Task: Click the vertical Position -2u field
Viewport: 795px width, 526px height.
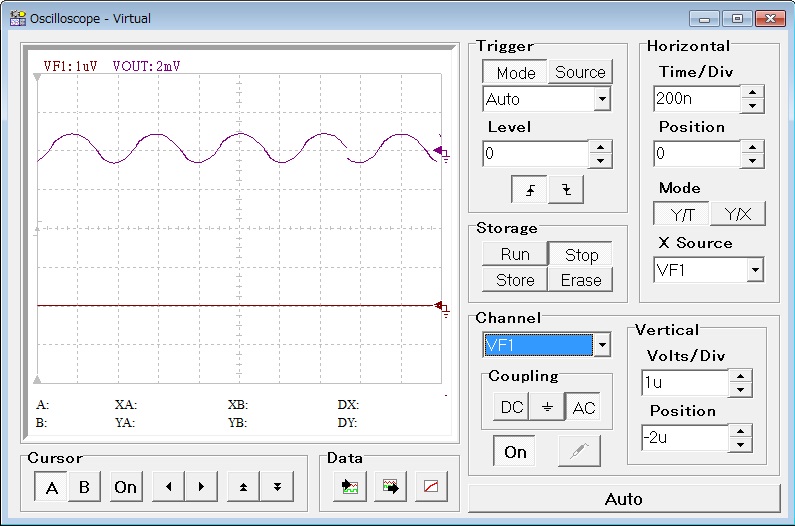Action: pos(685,438)
